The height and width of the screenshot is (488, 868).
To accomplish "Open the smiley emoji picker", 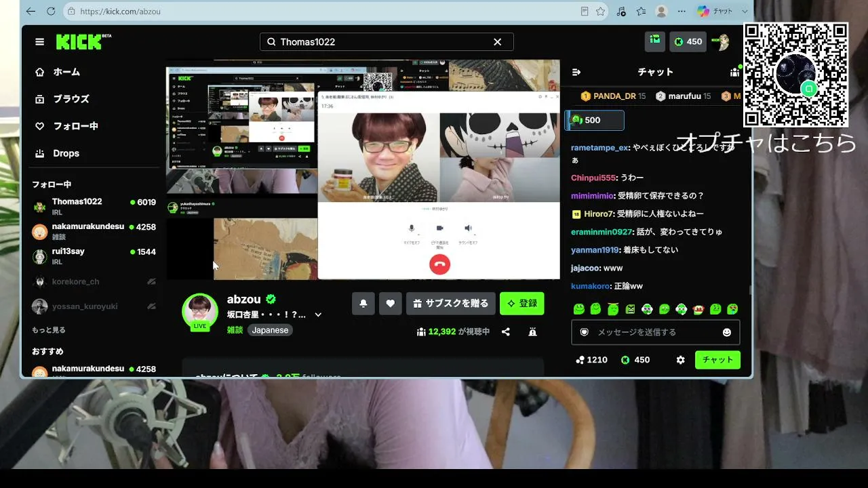I will coord(727,332).
